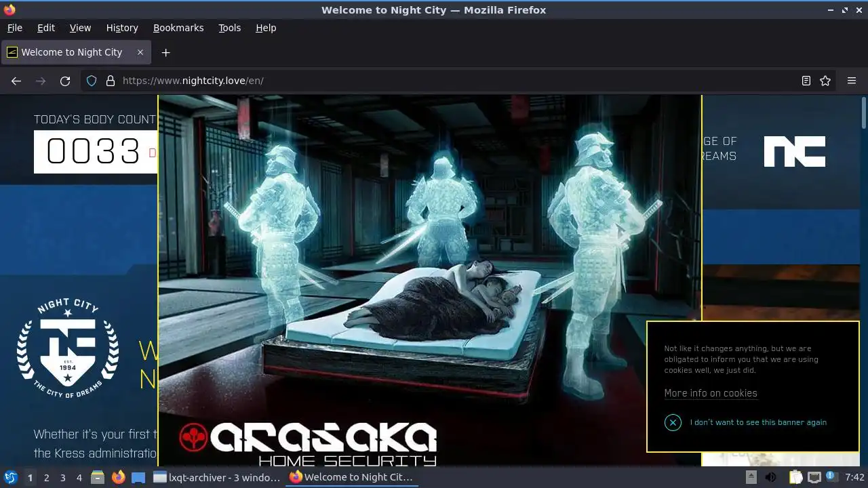Go back with the browser back arrow
This screenshot has height=488, width=868.
(x=16, y=81)
